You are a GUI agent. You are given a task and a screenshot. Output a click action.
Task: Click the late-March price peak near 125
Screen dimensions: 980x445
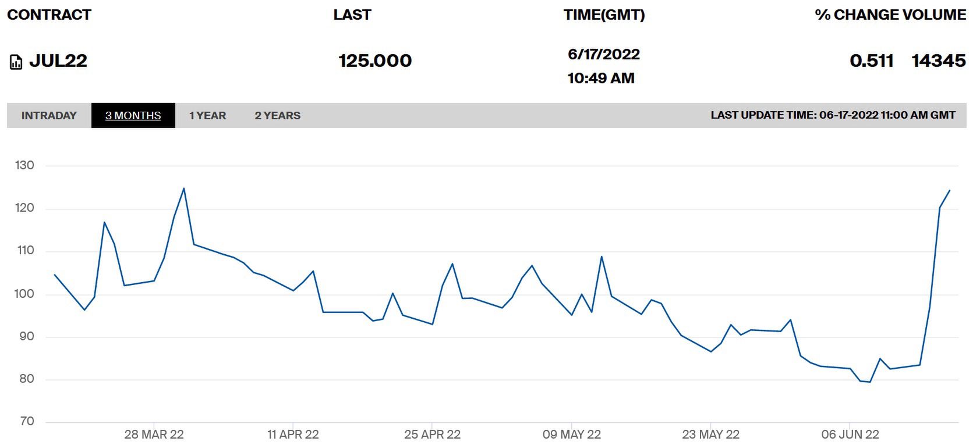click(x=184, y=188)
